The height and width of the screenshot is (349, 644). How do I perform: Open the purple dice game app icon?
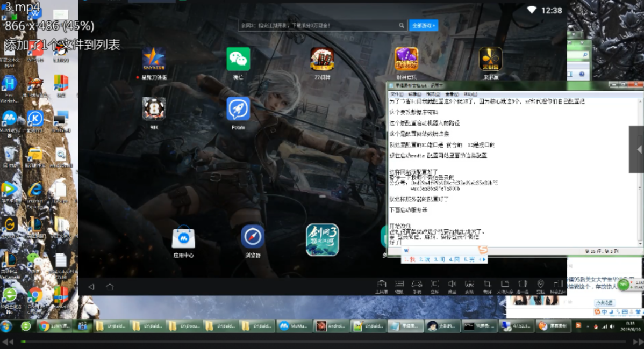click(x=406, y=59)
